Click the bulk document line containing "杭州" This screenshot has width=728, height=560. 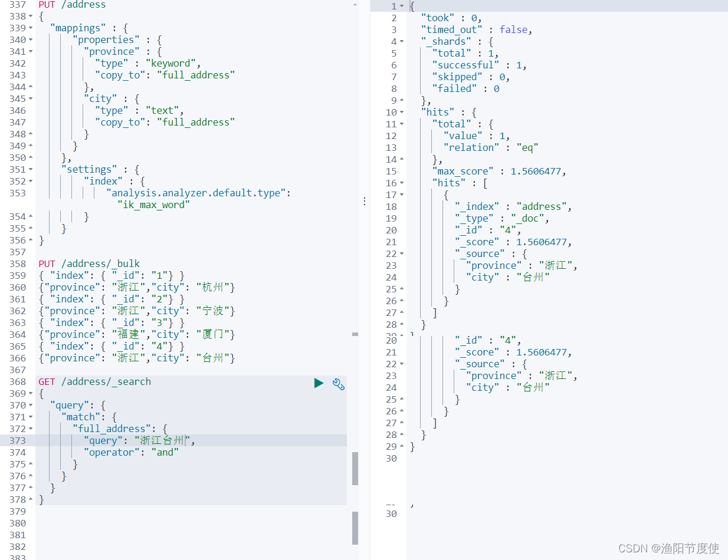pyautogui.click(x=137, y=288)
